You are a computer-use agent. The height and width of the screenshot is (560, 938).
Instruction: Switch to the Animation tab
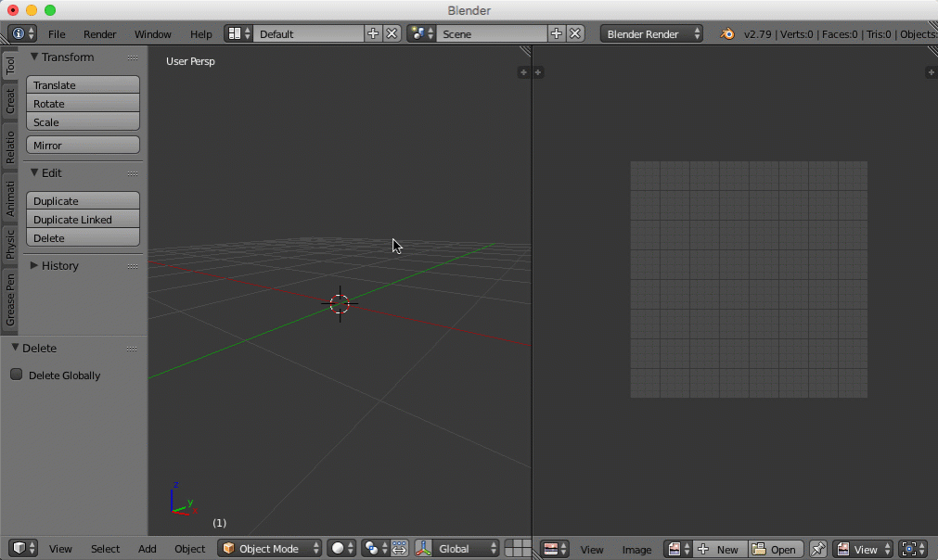click(9, 197)
